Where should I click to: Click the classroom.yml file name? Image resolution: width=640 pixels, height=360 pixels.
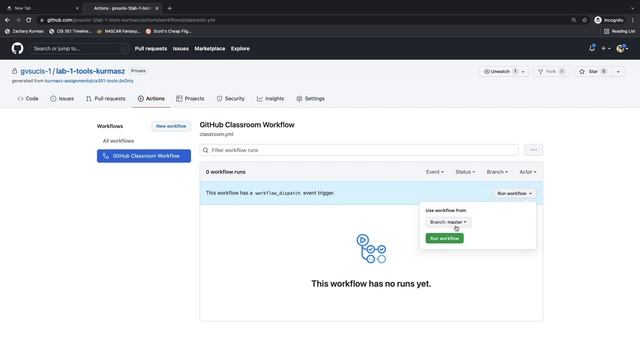(216, 134)
